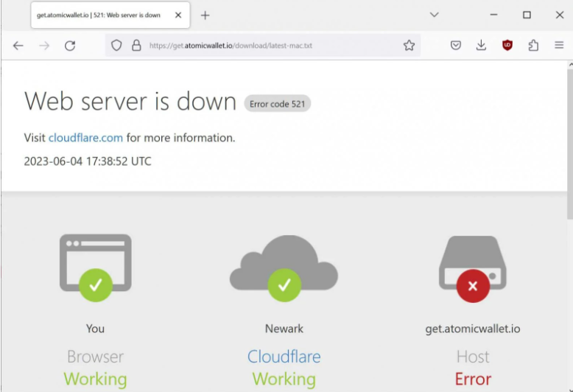Save page to Pocket
This screenshot has width=573, height=392.
pos(455,46)
